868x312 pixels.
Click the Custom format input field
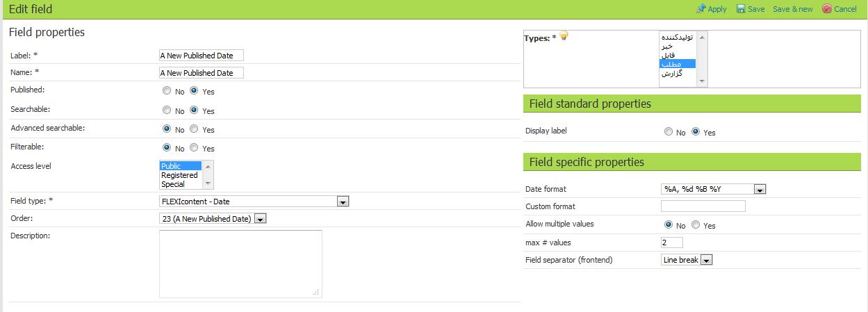[x=703, y=206]
